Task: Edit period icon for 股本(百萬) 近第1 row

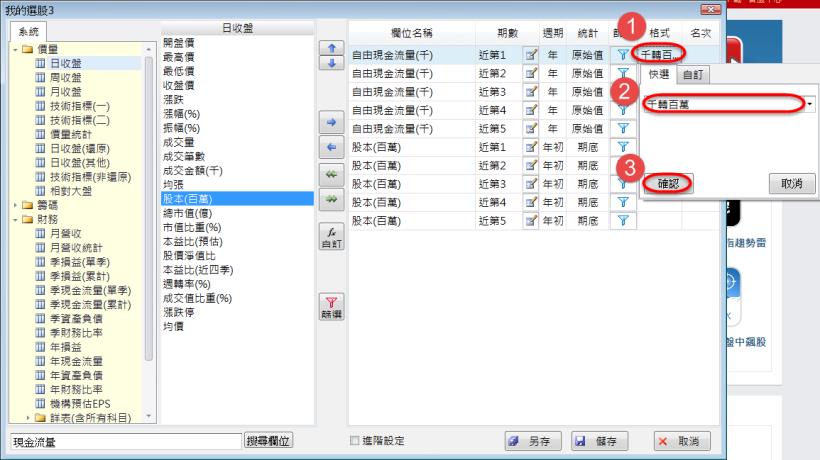Action: (531, 147)
